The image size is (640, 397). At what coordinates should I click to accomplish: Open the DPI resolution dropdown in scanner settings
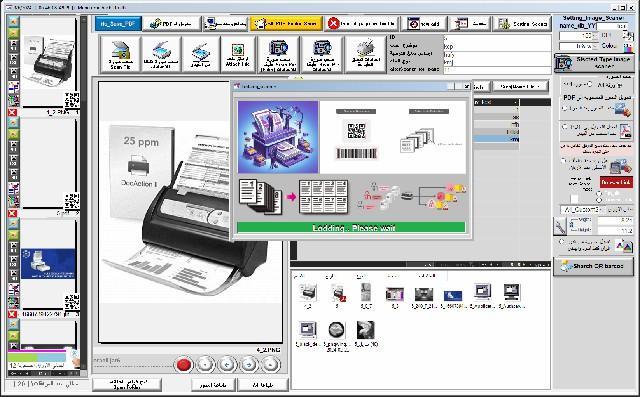[x=579, y=36]
